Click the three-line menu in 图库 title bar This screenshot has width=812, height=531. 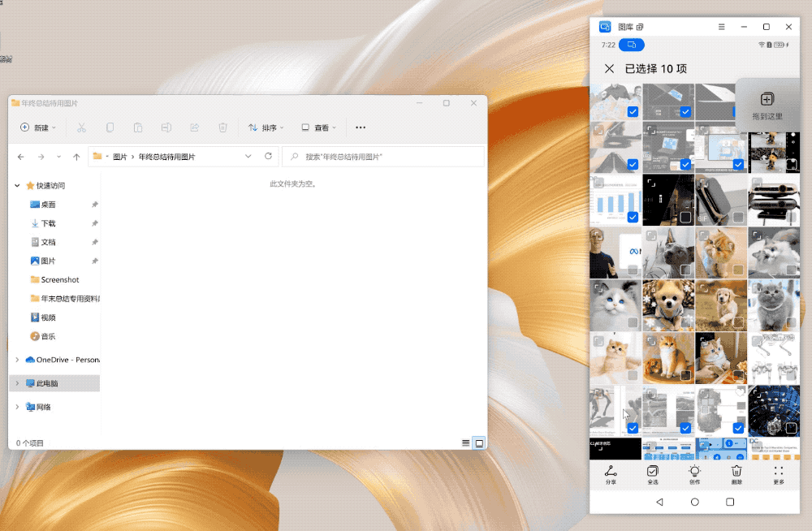pyautogui.click(x=721, y=27)
